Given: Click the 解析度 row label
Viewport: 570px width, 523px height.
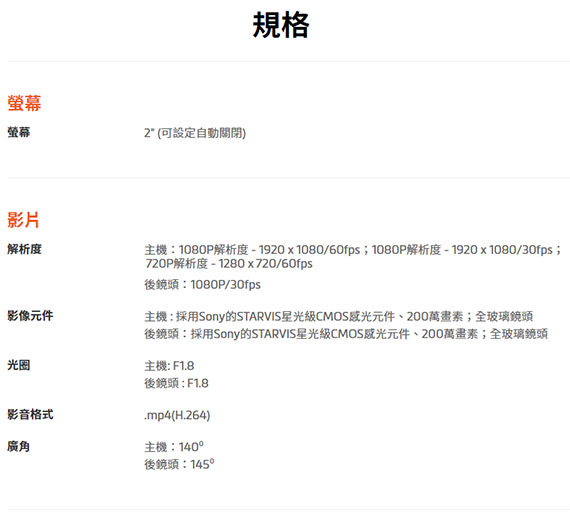Looking at the screenshot, I should (24, 249).
